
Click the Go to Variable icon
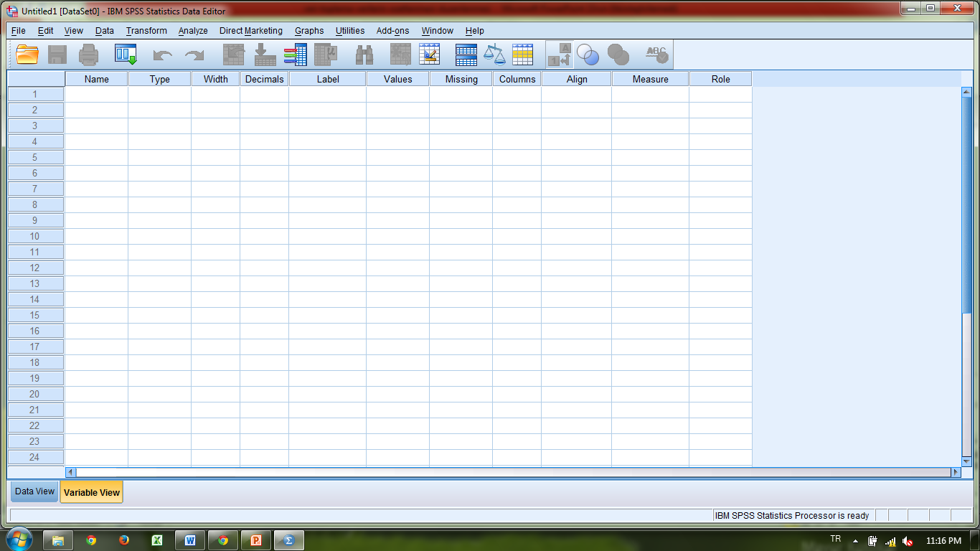(x=265, y=55)
